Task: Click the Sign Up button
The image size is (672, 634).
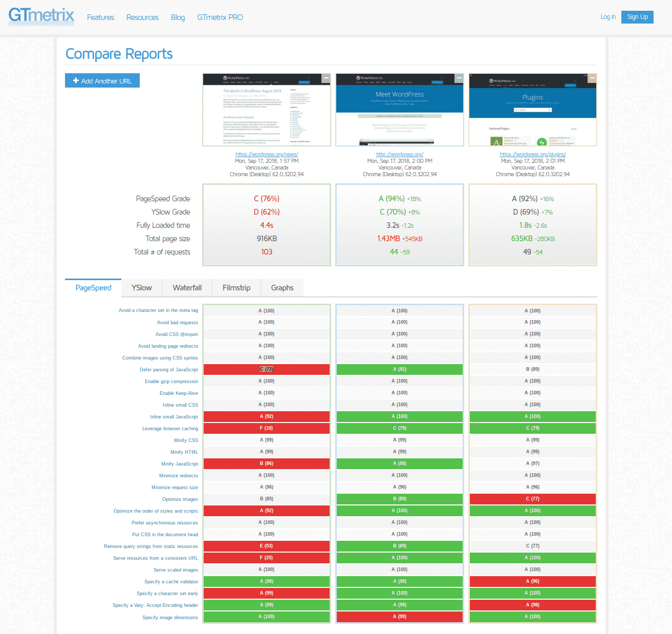Action: tap(637, 17)
